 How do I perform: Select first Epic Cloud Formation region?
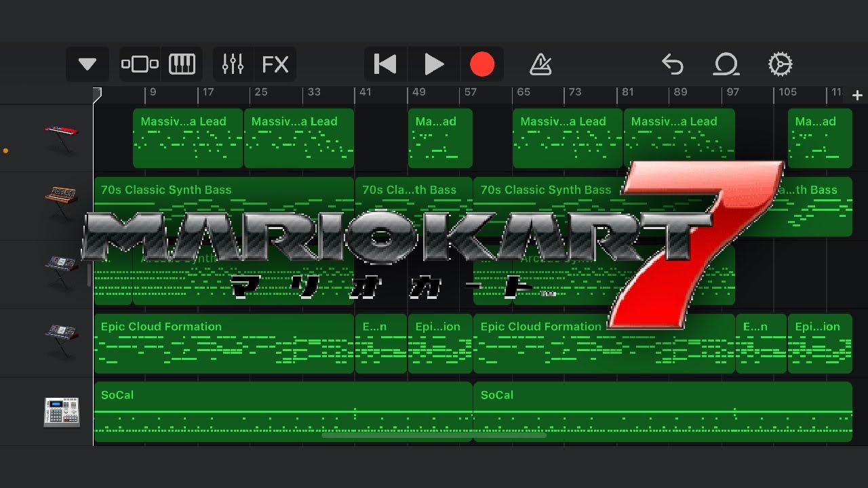[x=224, y=343]
